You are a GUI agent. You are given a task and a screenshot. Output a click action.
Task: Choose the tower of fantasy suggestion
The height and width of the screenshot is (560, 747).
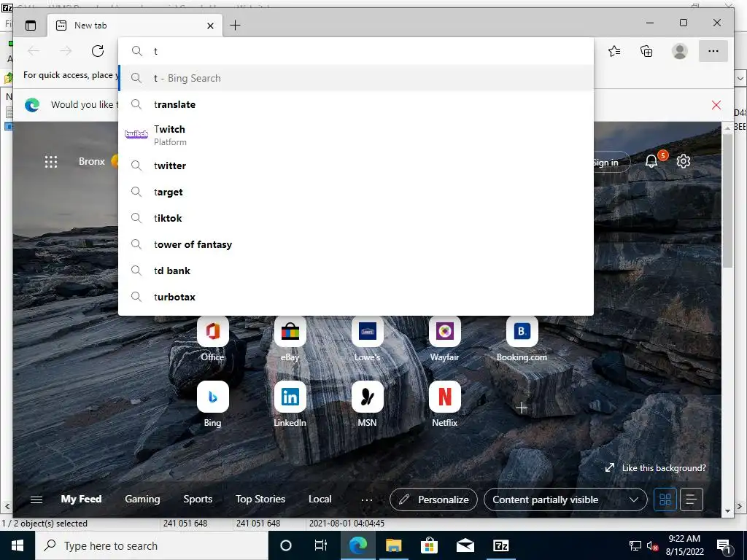(x=356, y=244)
